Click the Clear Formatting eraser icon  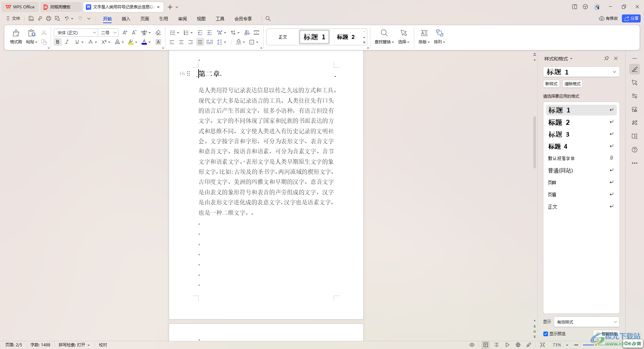pos(158,33)
